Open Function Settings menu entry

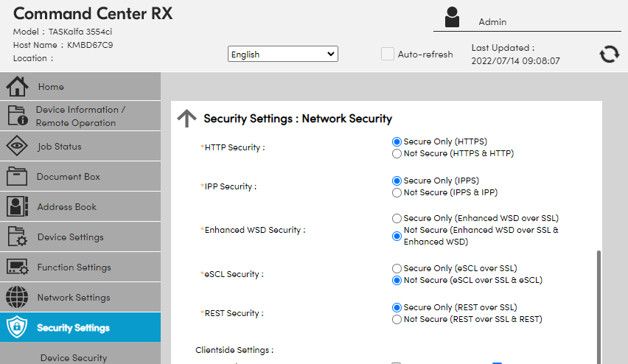tap(80, 267)
